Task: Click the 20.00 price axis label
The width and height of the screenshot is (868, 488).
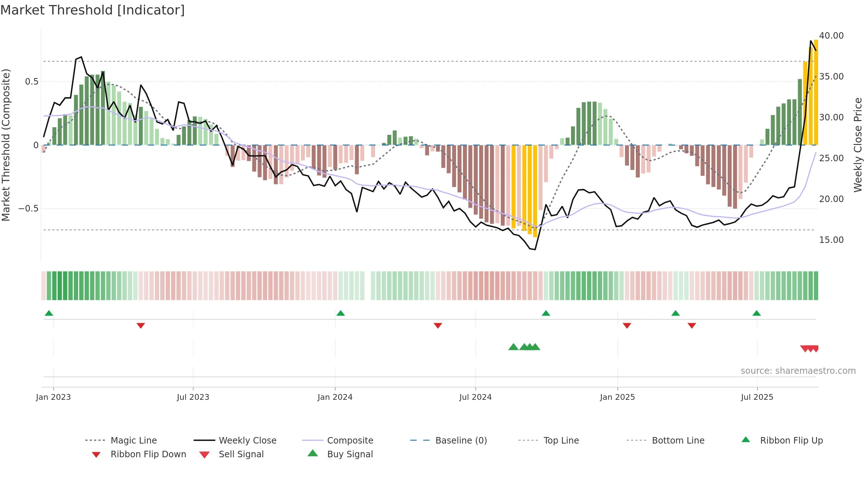Action: 831,199
